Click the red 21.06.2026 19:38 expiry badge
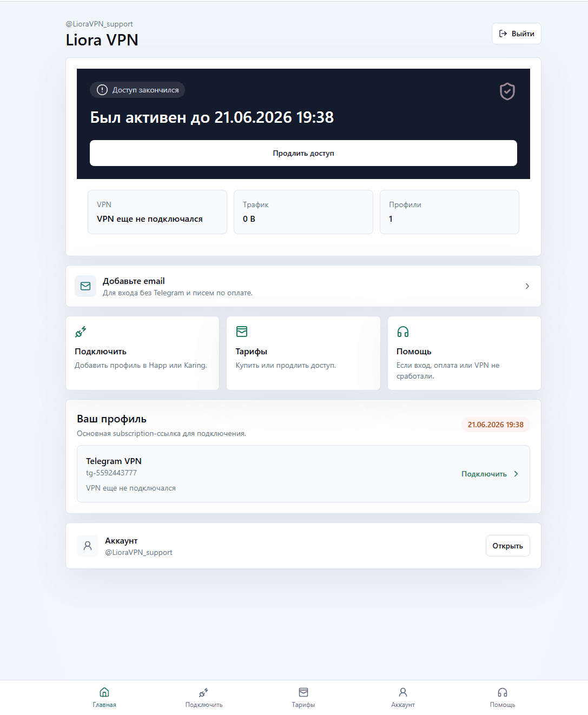Screen dimensions: 588x715 click(x=495, y=425)
